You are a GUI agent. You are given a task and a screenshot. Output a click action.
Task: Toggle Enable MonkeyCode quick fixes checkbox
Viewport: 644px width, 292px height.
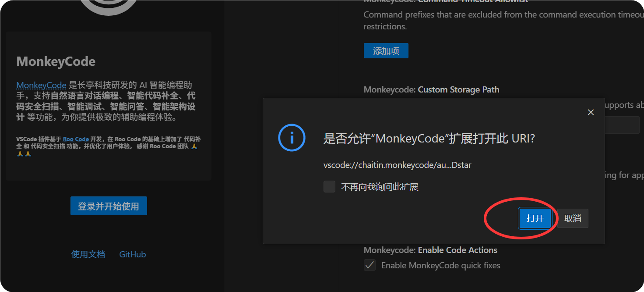370,265
